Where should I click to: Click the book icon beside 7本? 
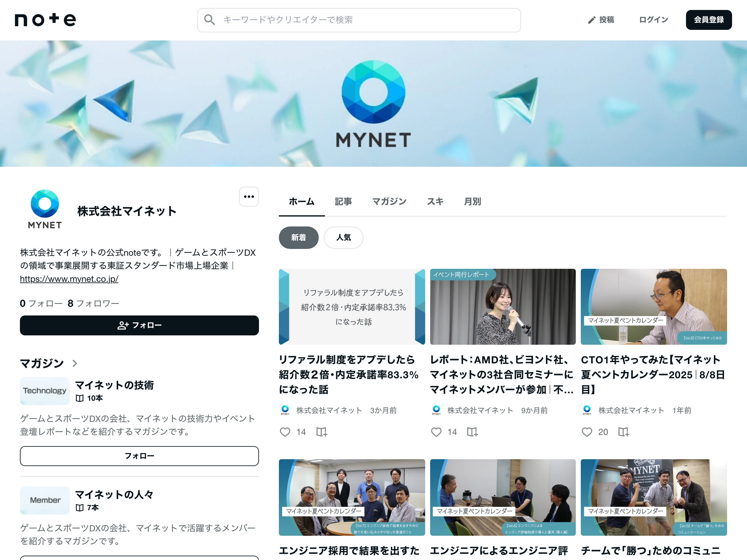click(80, 508)
